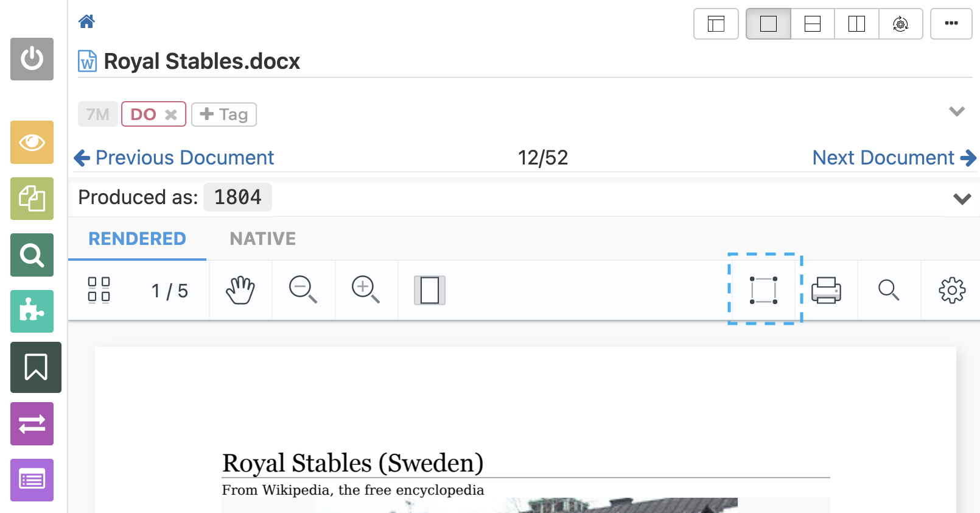
Task: Select the pan hand tool
Action: coord(240,290)
